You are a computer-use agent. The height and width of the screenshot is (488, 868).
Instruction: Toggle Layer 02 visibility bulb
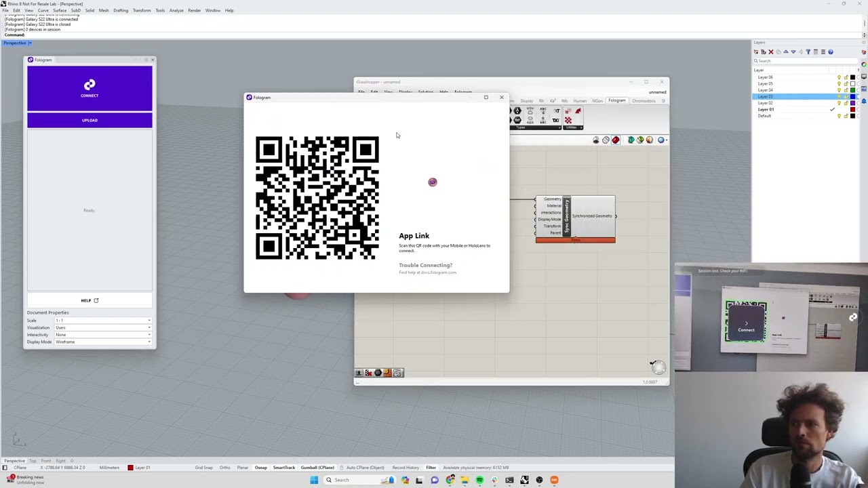point(839,103)
